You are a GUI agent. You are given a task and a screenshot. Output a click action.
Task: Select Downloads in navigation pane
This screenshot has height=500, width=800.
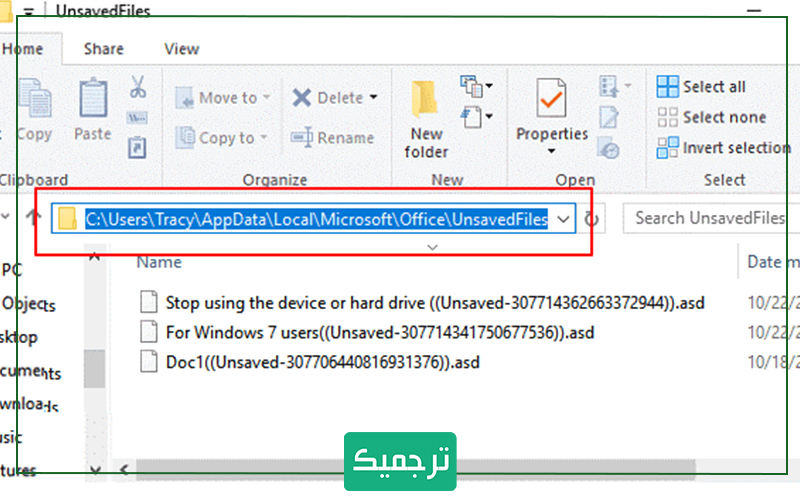click(x=29, y=405)
